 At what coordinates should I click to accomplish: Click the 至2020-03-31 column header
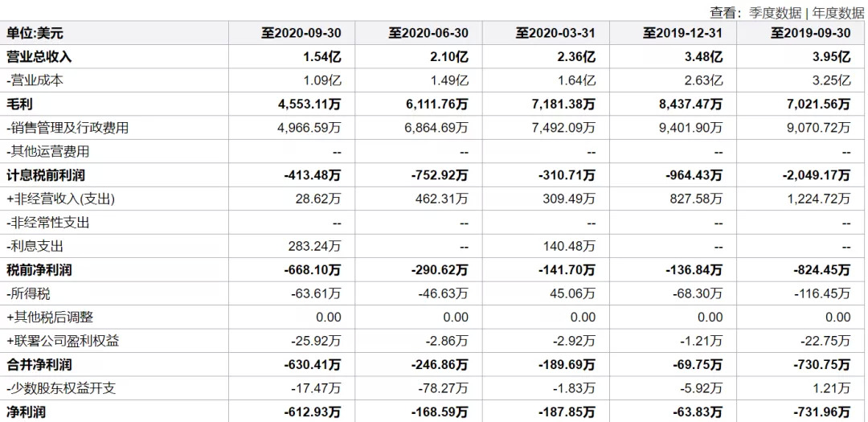555,33
